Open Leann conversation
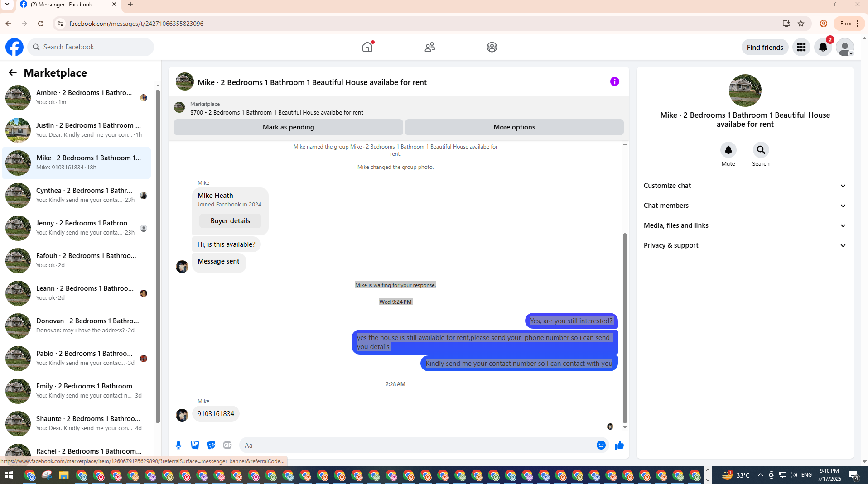The width and height of the screenshot is (868, 484). 76,293
